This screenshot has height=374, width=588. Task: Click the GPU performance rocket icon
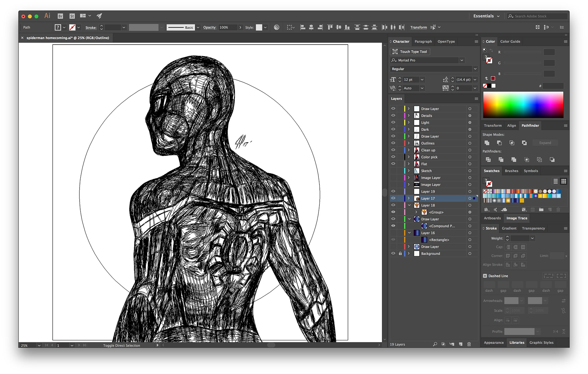[99, 16]
